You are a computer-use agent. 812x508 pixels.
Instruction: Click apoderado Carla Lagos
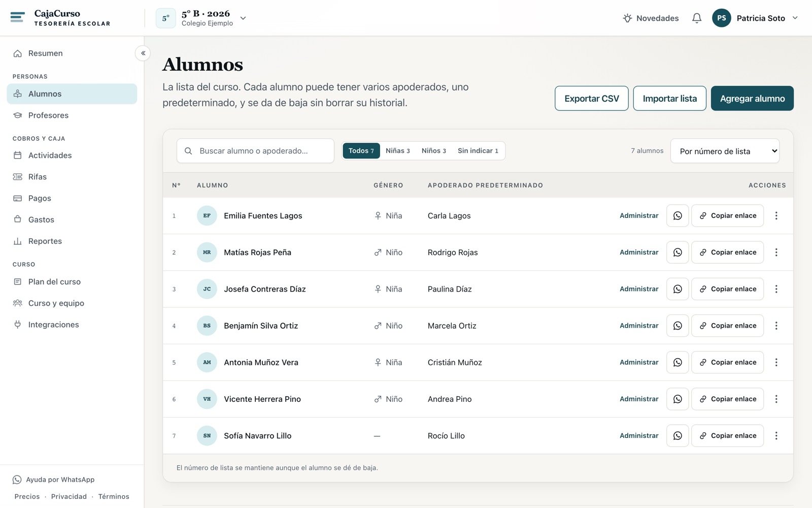[449, 216]
